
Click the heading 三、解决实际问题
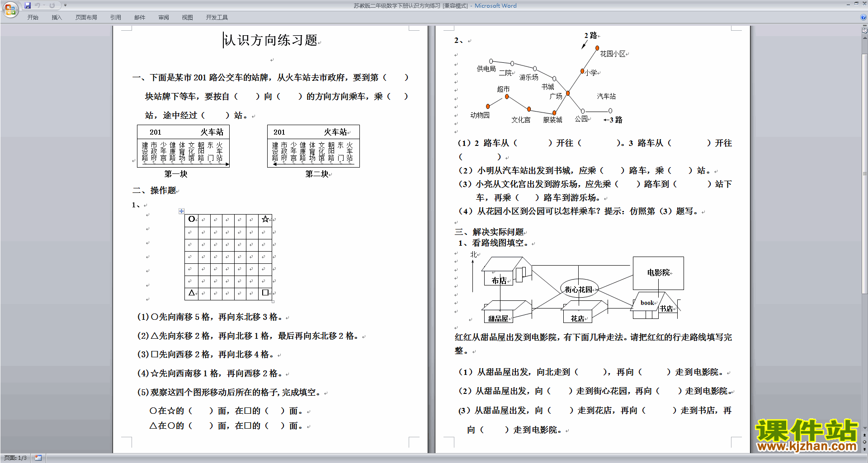point(489,232)
